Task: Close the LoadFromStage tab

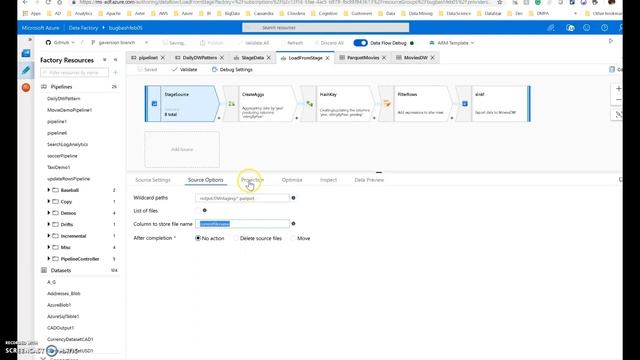Action: (x=327, y=58)
